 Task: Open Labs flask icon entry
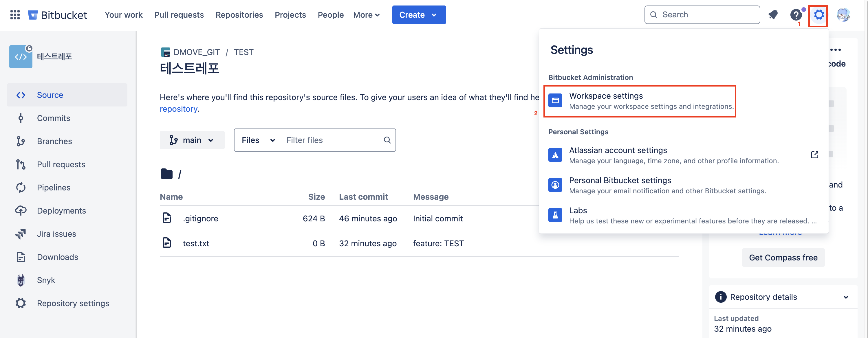555,215
